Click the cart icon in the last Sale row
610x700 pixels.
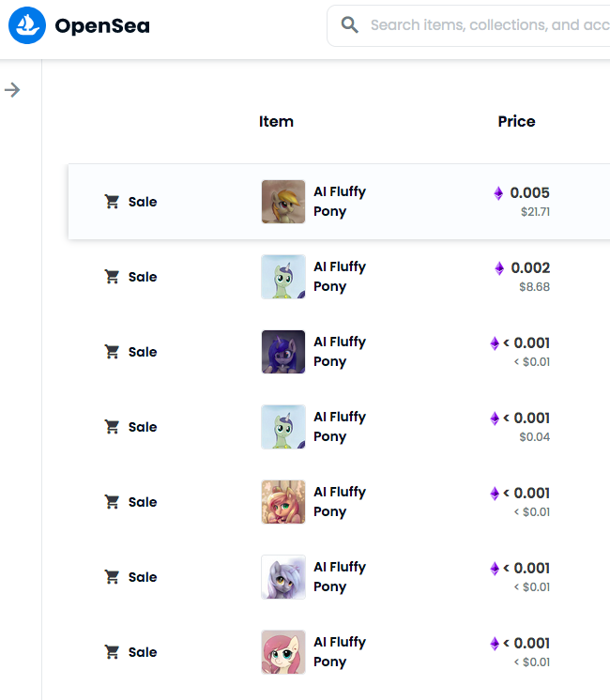pyautogui.click(x=112, y=652)
